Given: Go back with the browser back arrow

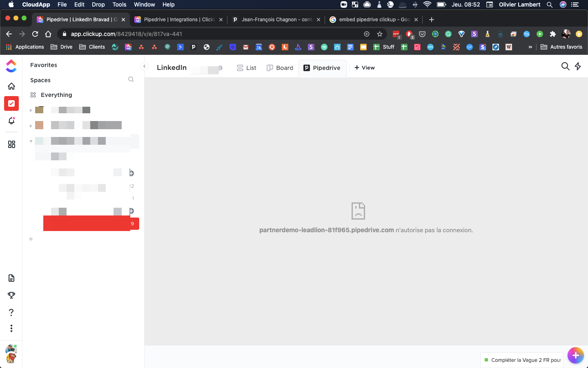Looking at the screenshot, I should (9, 34).
